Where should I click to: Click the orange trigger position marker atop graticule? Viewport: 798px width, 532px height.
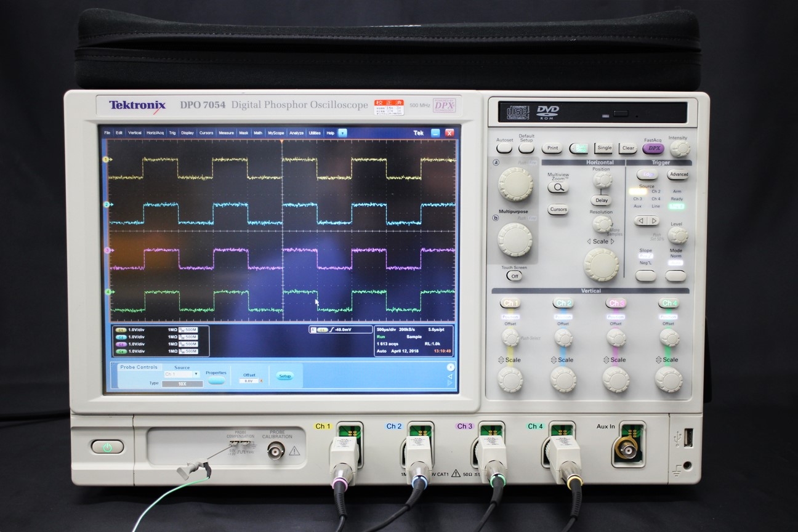pyautogui.click(x=281, y=141)
